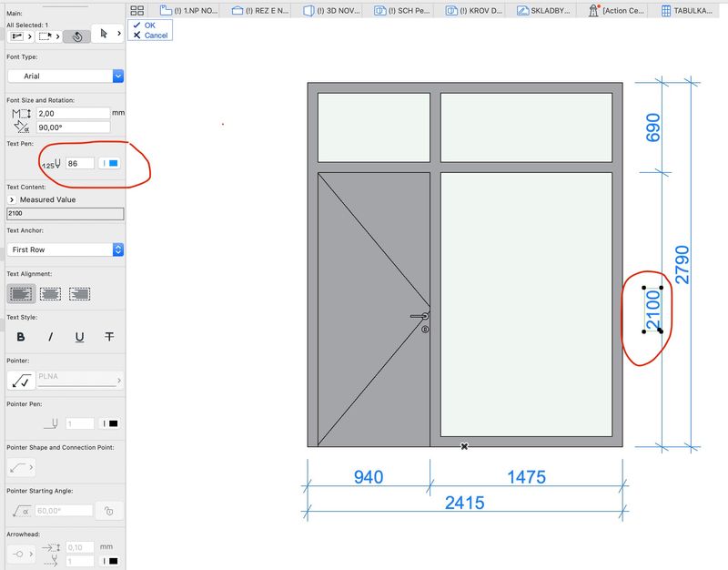Expand the arrow tool options chevron
This screenshot has width=728, height=570.
point(119,34)
